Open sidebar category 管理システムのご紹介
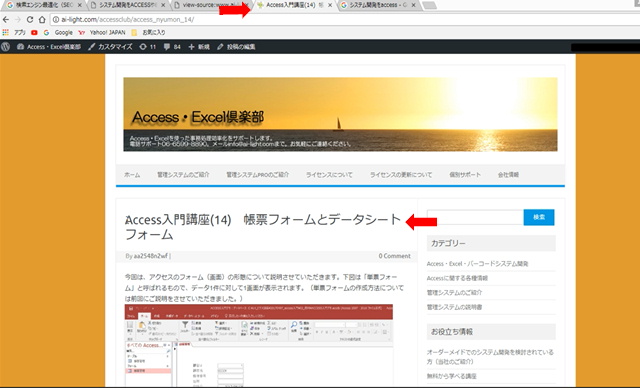 (x=454, y=292)
